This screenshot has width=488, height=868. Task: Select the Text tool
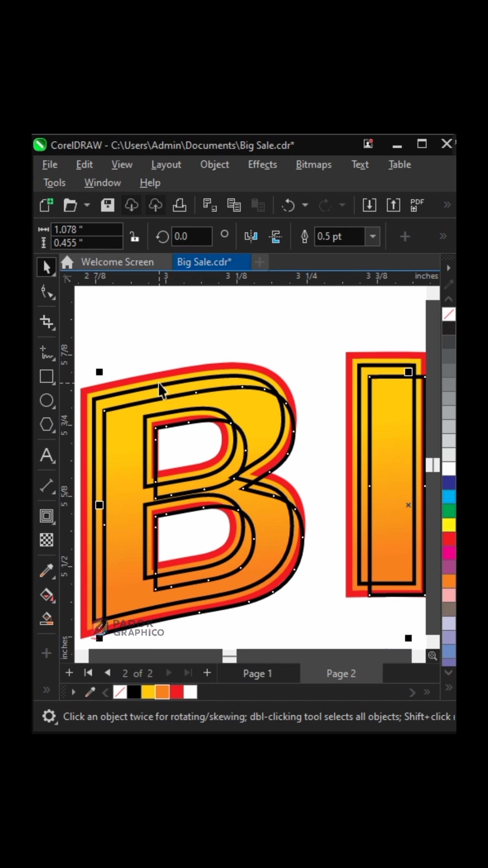click(x=47, y=455)
